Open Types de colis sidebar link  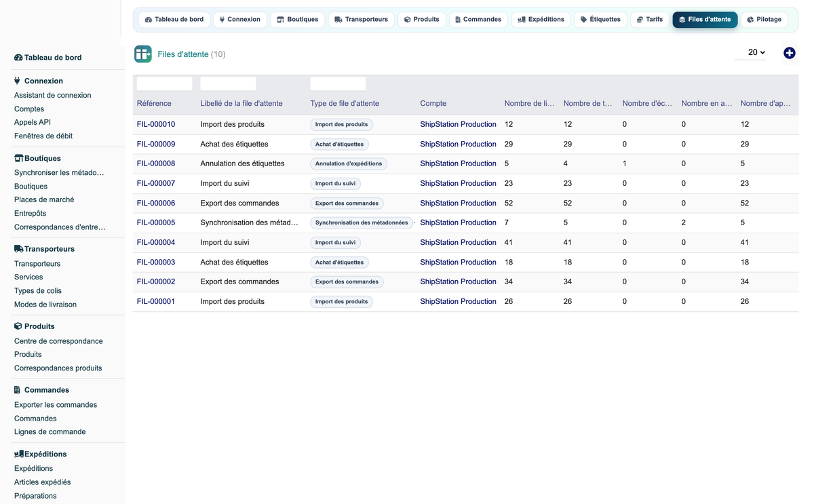click(x=38, y=291)
